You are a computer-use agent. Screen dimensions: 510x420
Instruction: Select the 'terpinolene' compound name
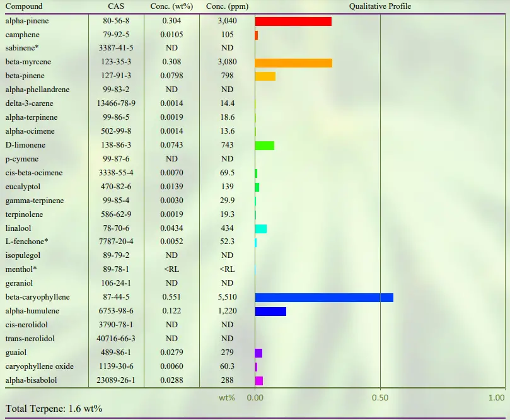[25, 214]
